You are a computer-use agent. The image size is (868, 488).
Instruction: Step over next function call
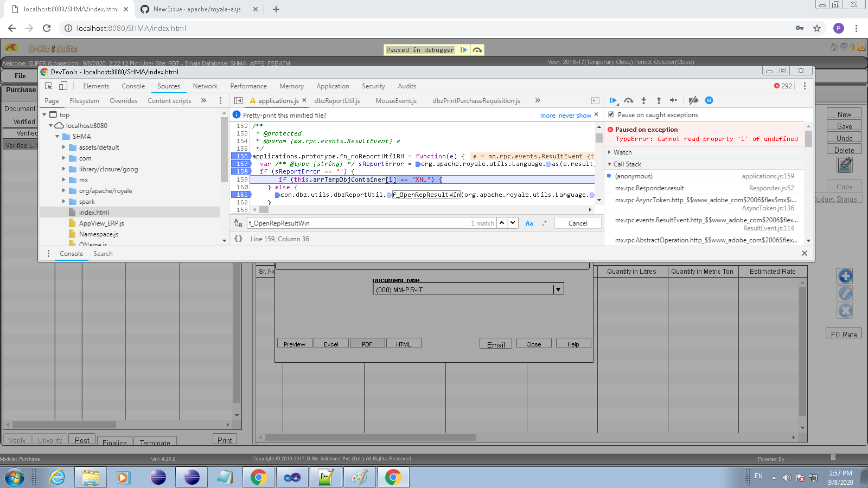pos(628,100)
